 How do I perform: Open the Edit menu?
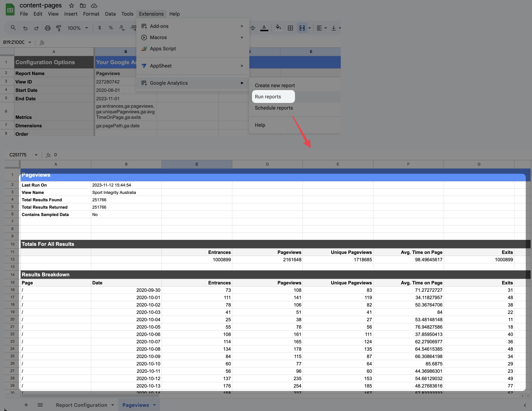coord(38,14)
